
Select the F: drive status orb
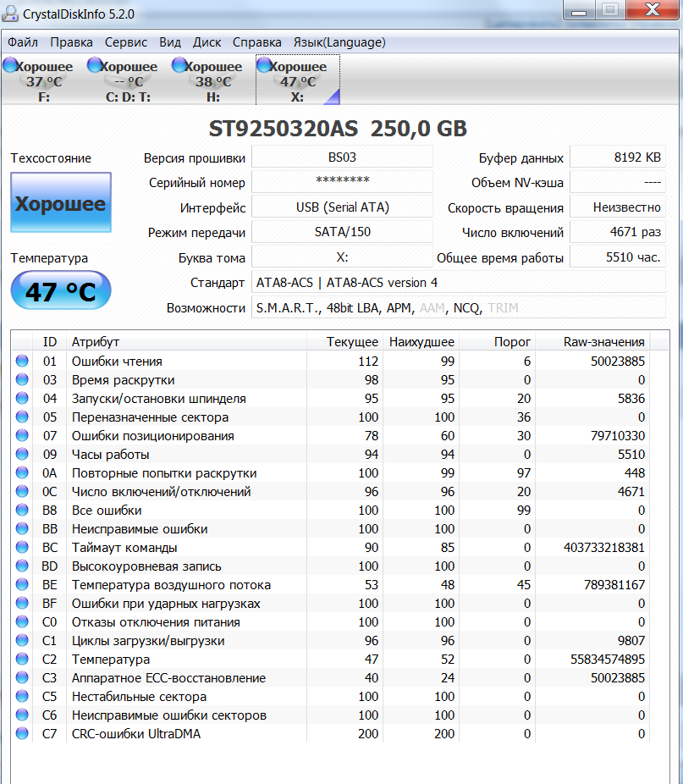(10, 65)
